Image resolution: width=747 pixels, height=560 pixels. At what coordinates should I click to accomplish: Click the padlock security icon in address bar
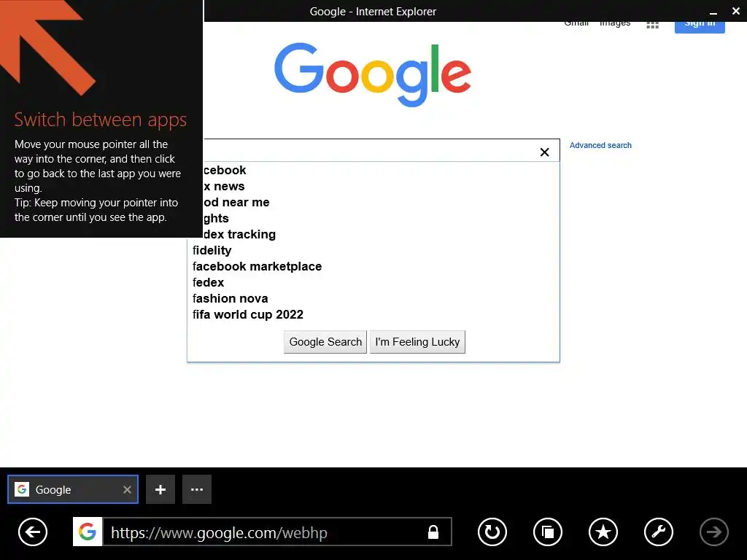tap(433, 532)
